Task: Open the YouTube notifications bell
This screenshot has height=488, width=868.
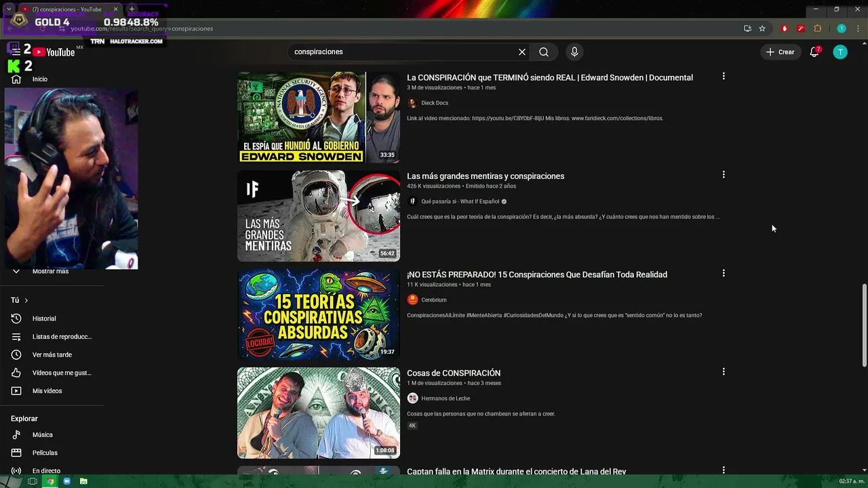Action: pyautogui.click(x=814, y=52)
